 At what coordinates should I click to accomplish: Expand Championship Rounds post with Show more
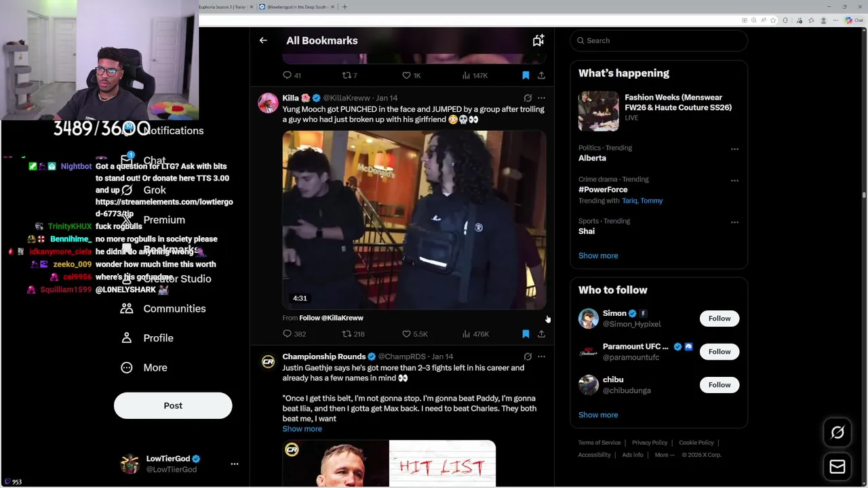(x=302, y=429)
